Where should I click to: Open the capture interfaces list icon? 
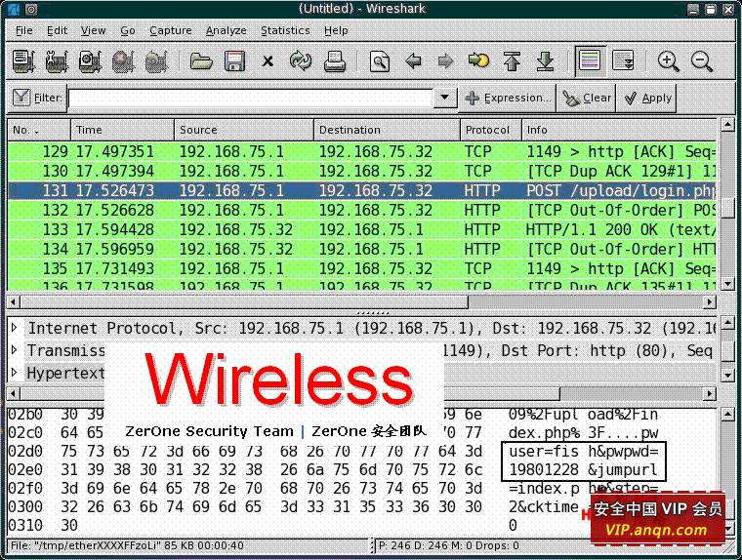coord(23,61)
